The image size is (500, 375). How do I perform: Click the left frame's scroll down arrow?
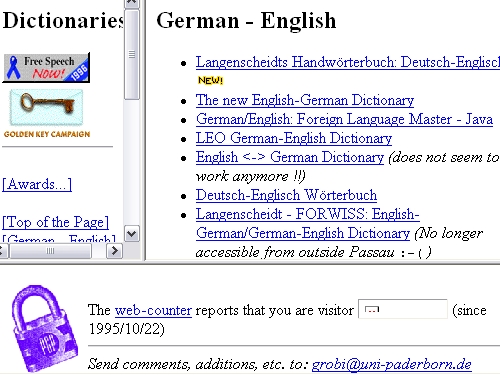[132, 233]
